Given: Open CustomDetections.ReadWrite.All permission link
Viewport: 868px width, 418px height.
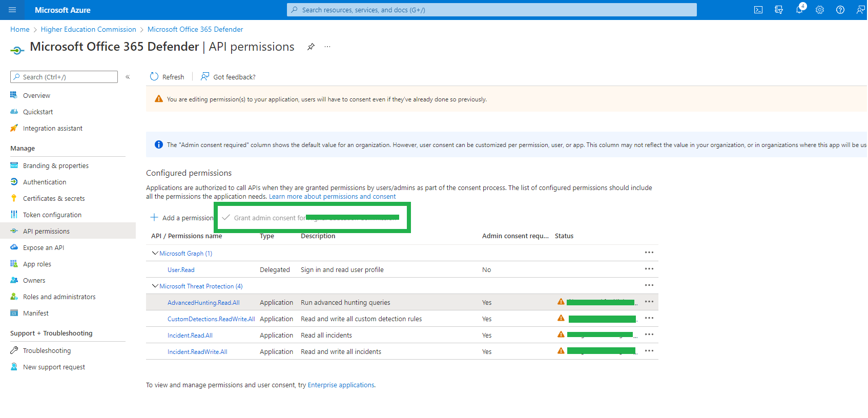Looking at the screenshot, I should tap(211, 319).
